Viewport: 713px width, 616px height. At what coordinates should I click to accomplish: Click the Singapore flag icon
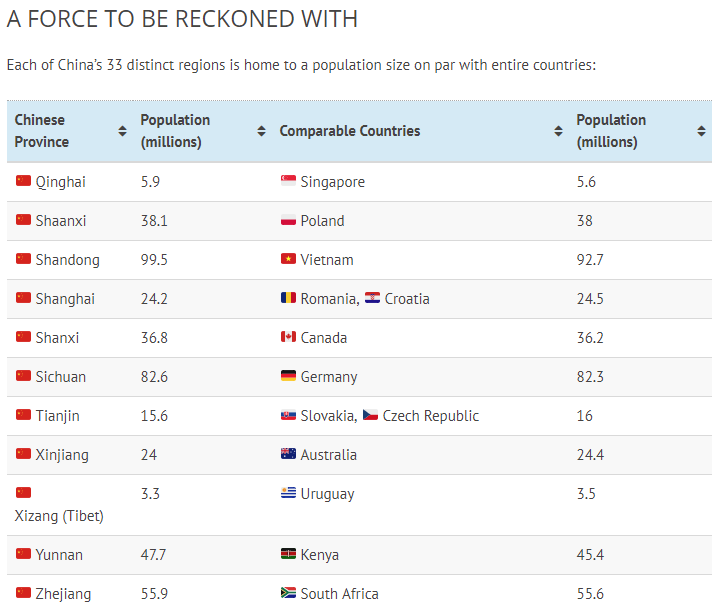click(x=288, y=181)
